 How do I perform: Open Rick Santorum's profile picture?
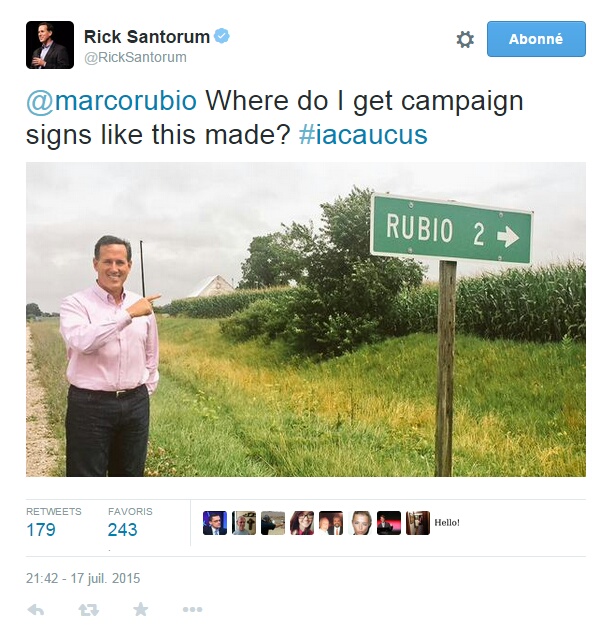click(x=50, y=45)
